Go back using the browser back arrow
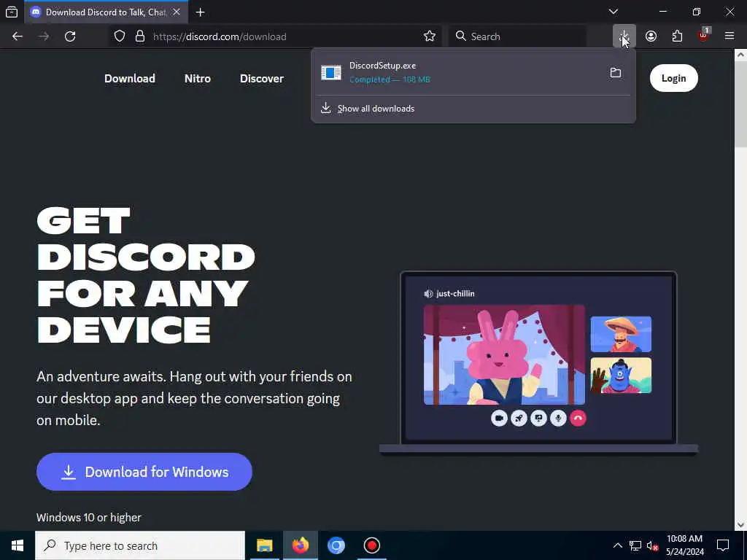The width and height of the screenshot is (747, 560). (18, 36)
